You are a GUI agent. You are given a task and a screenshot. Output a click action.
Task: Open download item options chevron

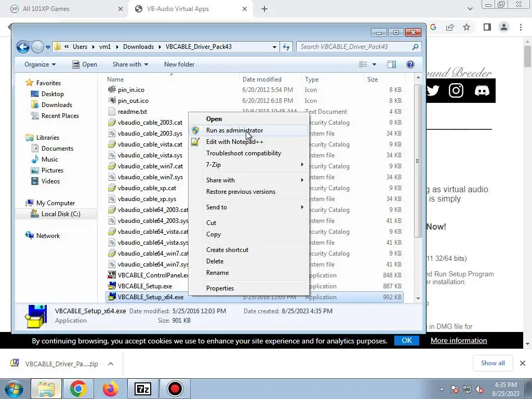(x=111, y=364)
